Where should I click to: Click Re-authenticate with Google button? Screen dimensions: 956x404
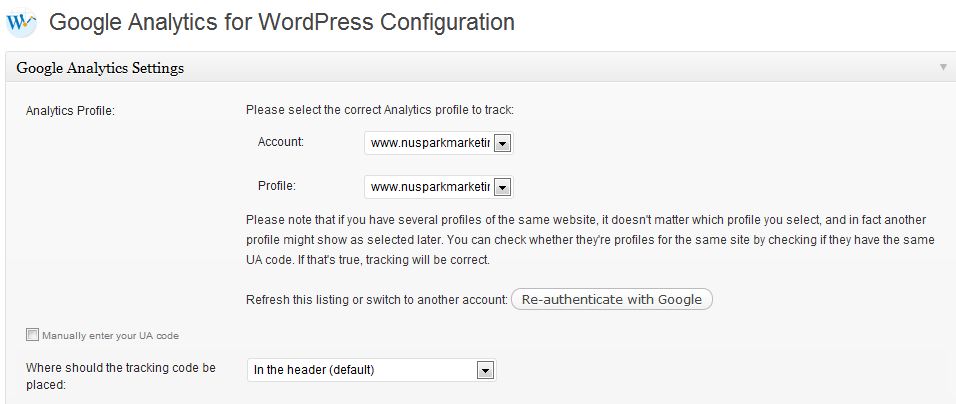612,299
